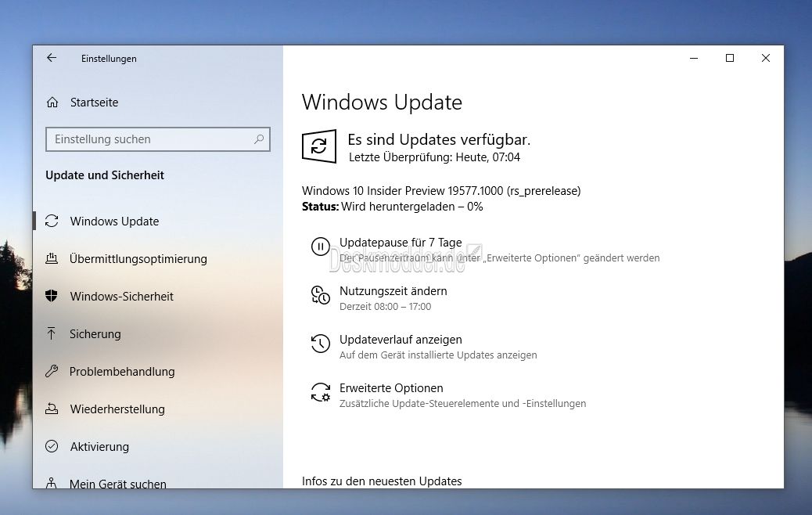Click the 'Einstellungen' window title
812x515 pixels.
109,59
